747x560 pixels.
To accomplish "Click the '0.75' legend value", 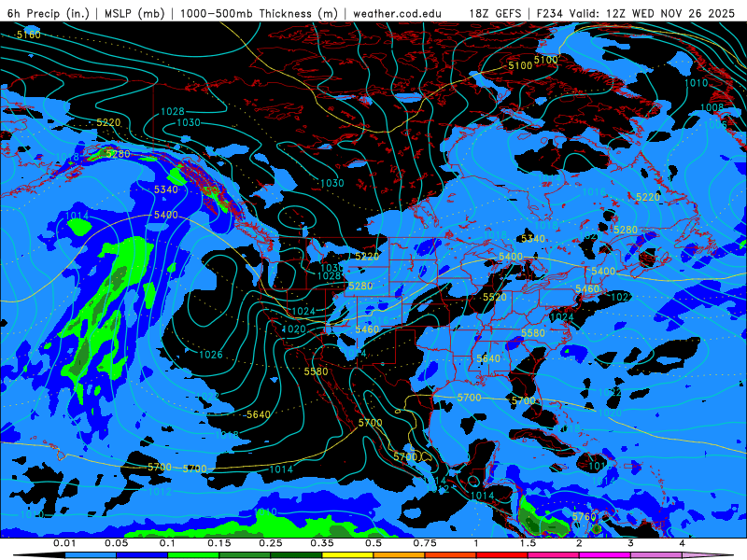I will click(x=425, y=543).
